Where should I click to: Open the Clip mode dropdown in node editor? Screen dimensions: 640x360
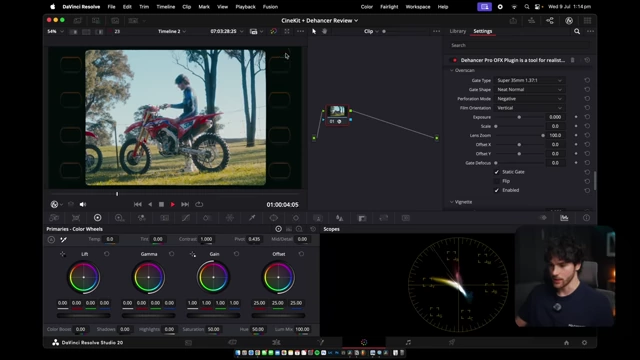point(371,31)
